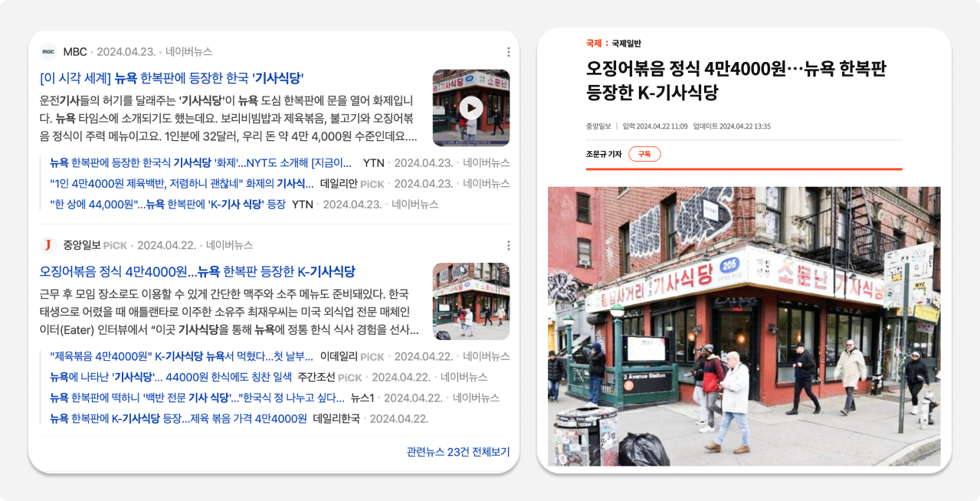Open 데일리한국 'K-기사식당 등장' article
Viewport: 980px width, 501px height.
click(179, 419)
